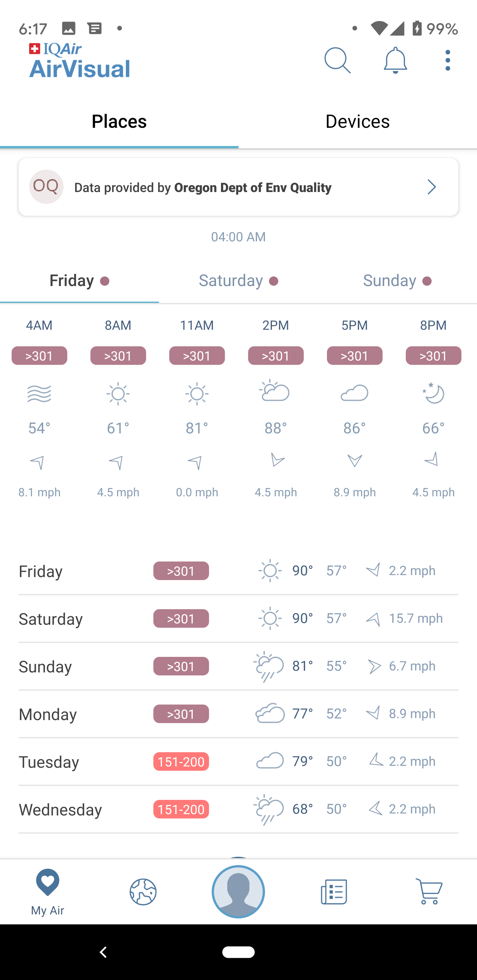Screen dimensions: 477x980
Task: Open the shopping cart icon
Action: pyautogui.click(x=429, y=891)
